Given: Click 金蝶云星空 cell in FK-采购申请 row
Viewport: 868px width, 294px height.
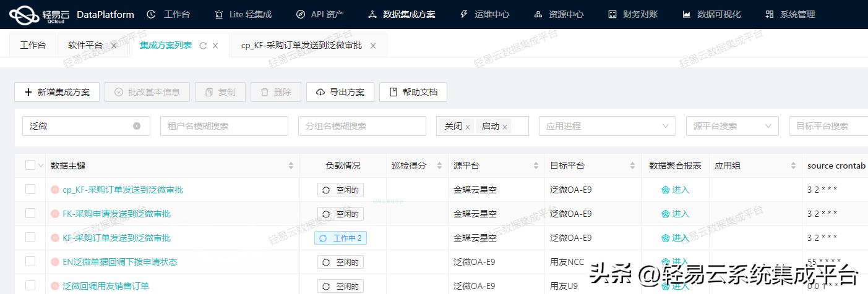Looking at the screenshot, I should tap(475, 214).
